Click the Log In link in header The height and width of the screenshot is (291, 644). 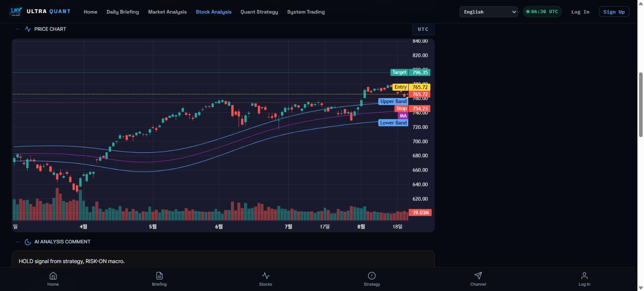click(580, 12)
